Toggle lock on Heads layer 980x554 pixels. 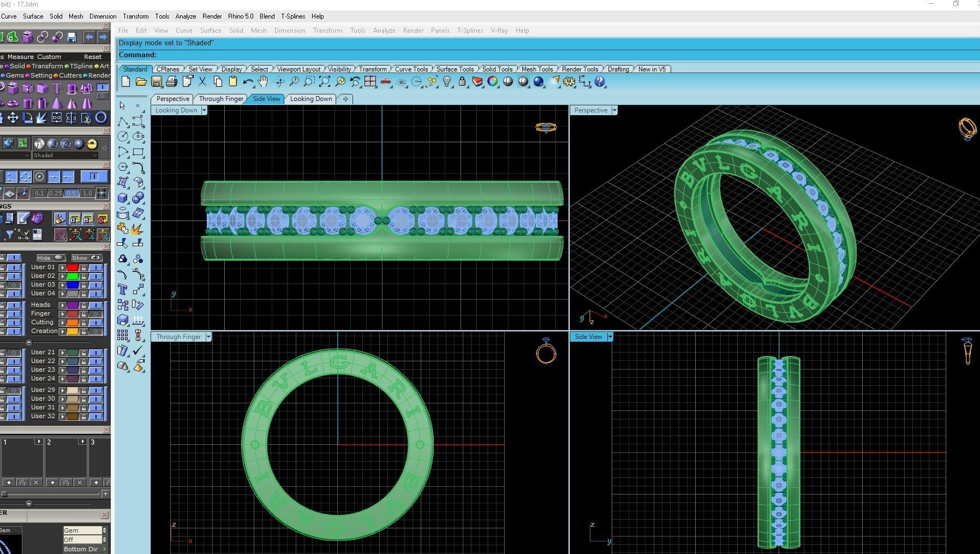coord(83,305)
